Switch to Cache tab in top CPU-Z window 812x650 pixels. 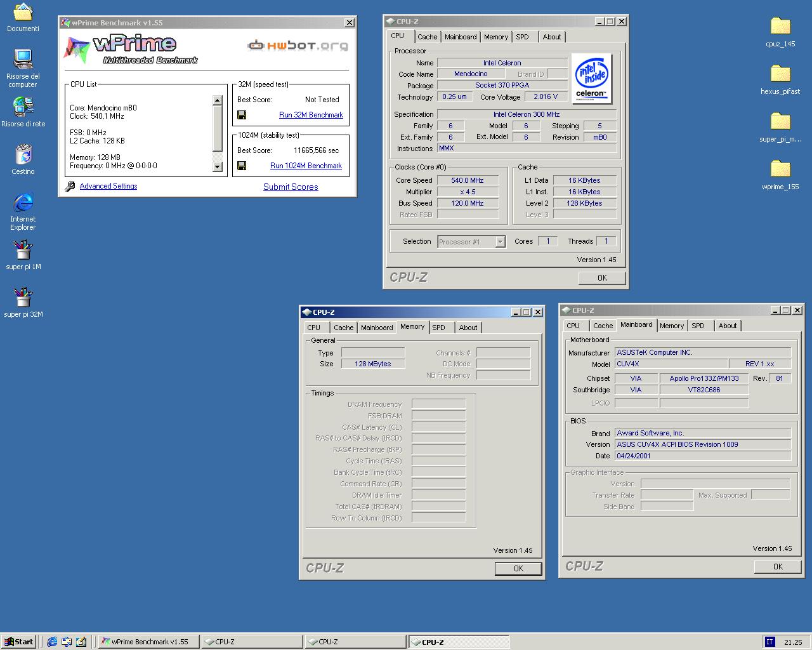pyautogui.click(x=427, y=37)
